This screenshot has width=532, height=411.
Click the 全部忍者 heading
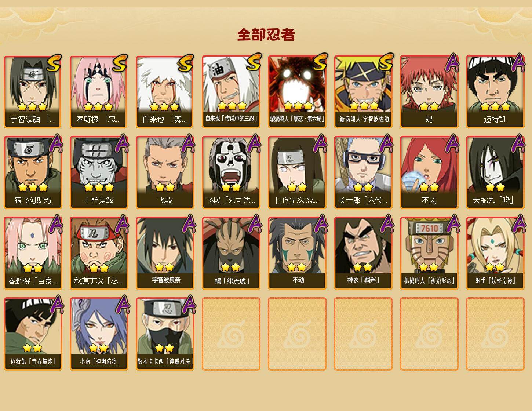tap(266, 35)
